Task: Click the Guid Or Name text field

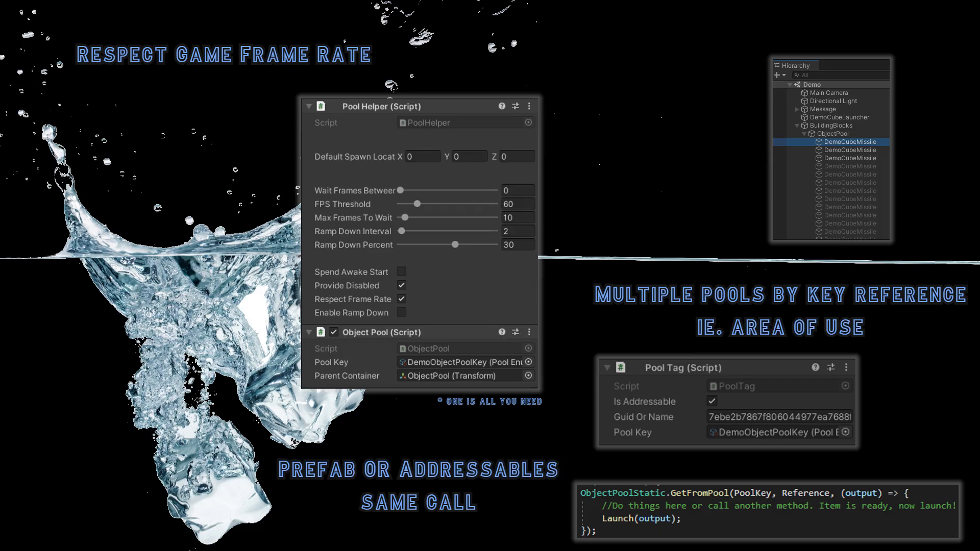Action: [780, 417]
